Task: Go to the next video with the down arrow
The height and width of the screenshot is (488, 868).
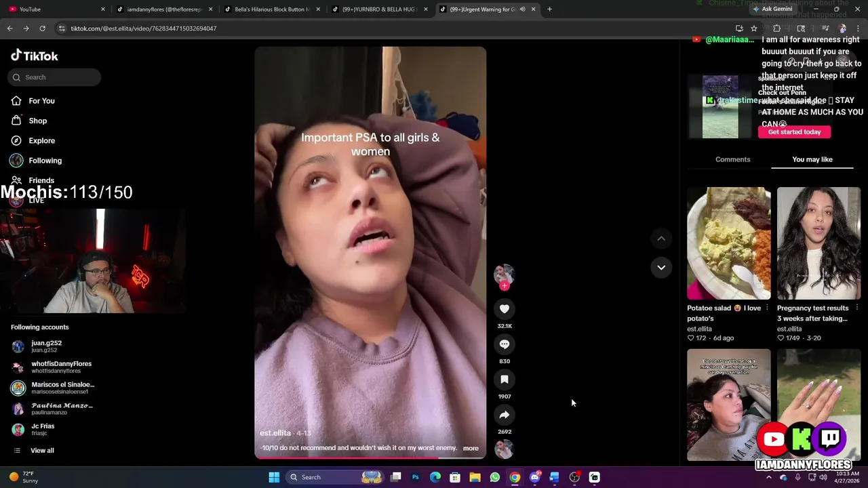Action: tap(661, 268)
